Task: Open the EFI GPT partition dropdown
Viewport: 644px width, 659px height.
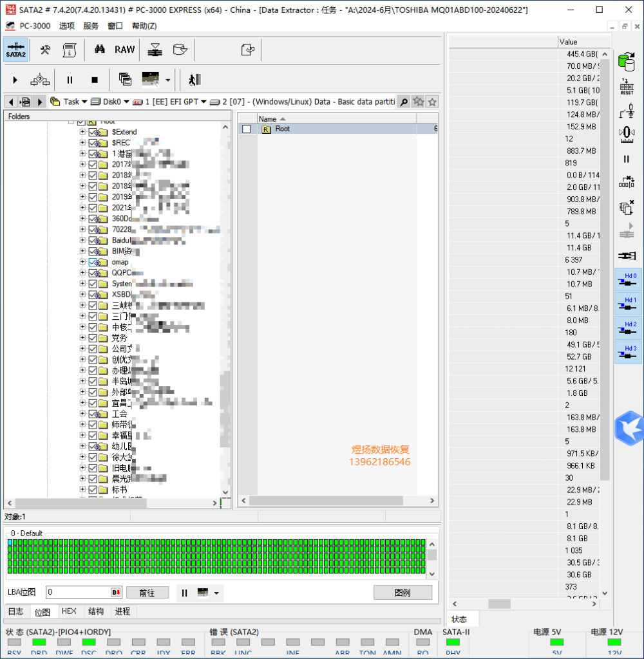Action: click(x=204, y=102)
